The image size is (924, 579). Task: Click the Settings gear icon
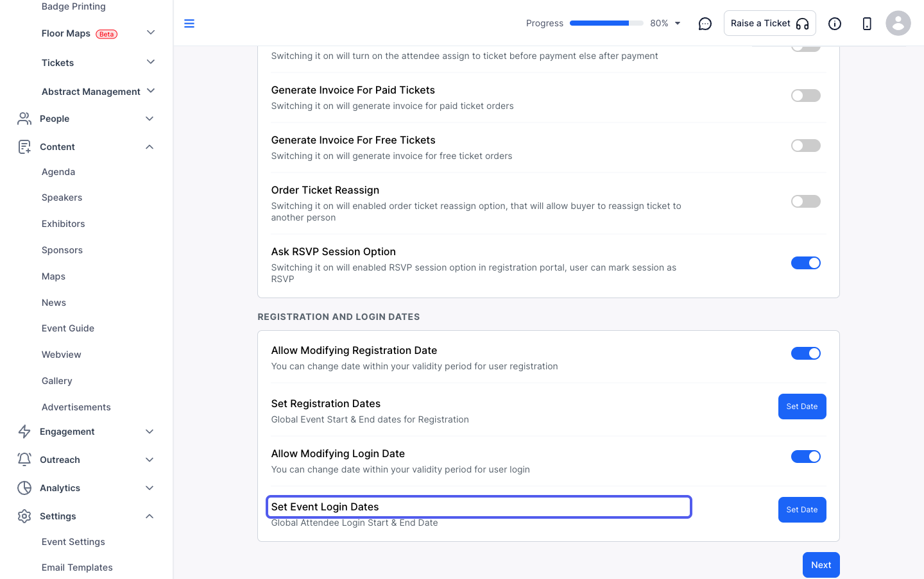click(x=24, y=516)
